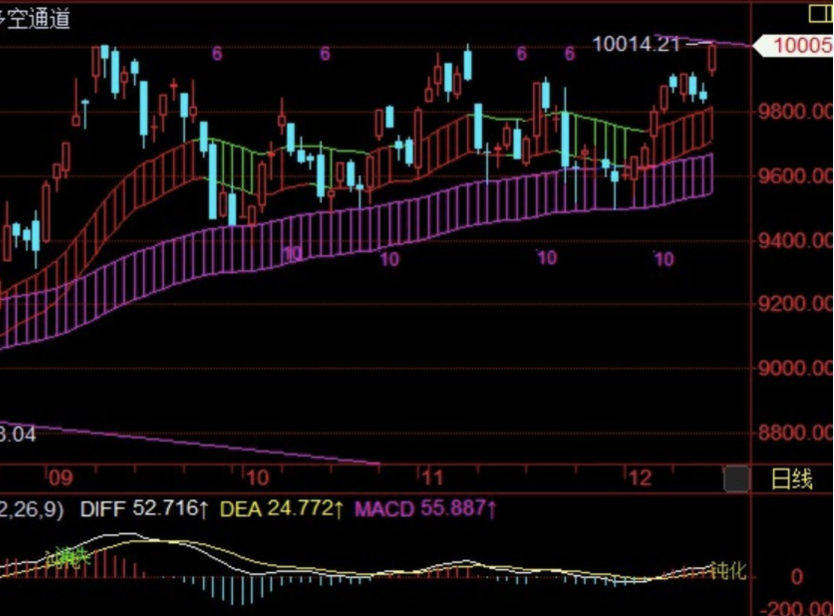The image size is (834, 616).
Task: Open the 日线 period selector
Action: [791, 479]
